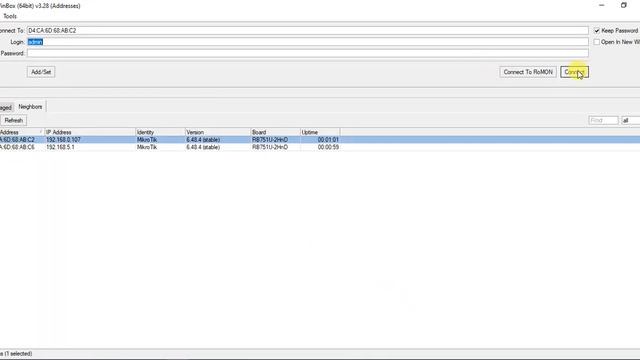Switch to the Managed tab
Viewport: 640px width, 360px height.
(6, 107)
